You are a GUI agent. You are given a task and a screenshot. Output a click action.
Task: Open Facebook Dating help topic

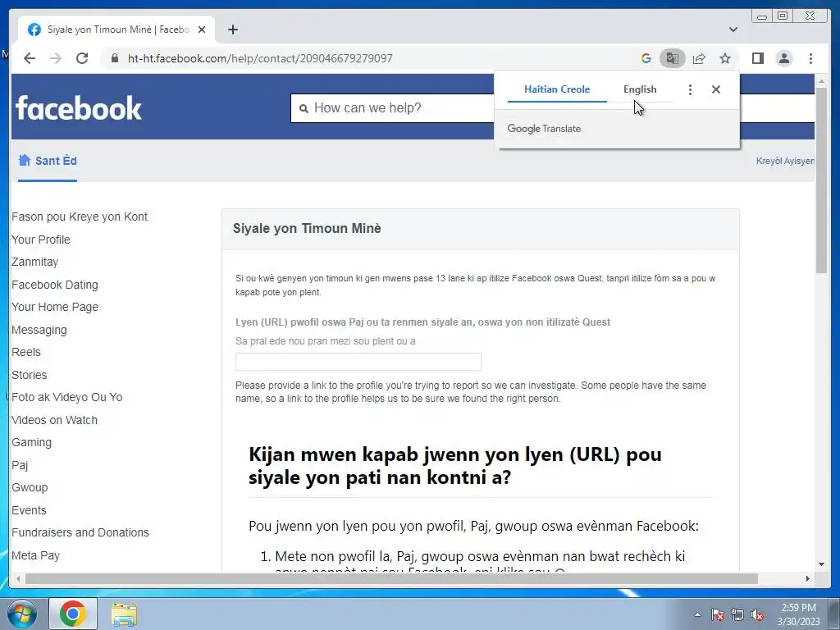pos(55,285)
